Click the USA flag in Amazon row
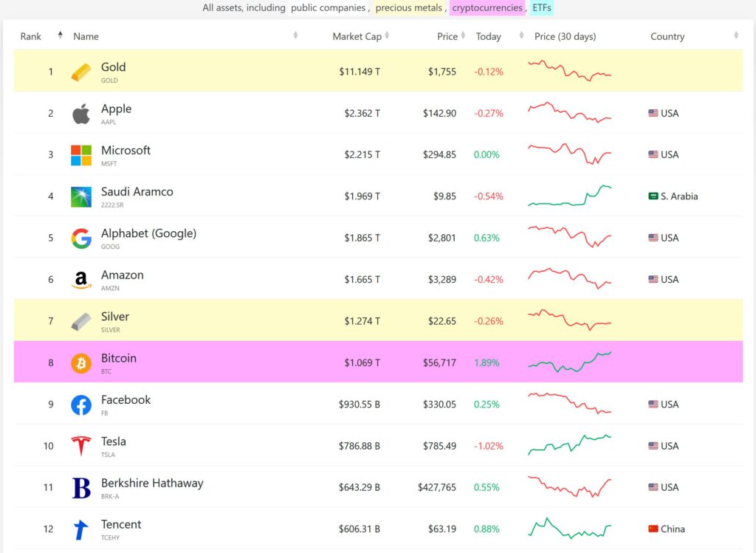This screenshot has width=756, height=553. 653,279
